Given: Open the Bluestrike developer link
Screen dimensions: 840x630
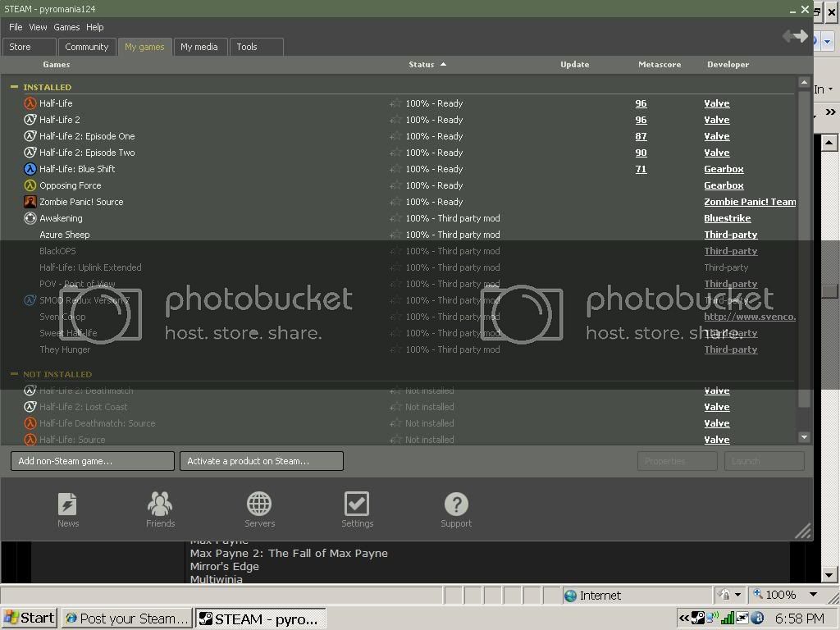Looking at the screenshot, I should [728, 218].
